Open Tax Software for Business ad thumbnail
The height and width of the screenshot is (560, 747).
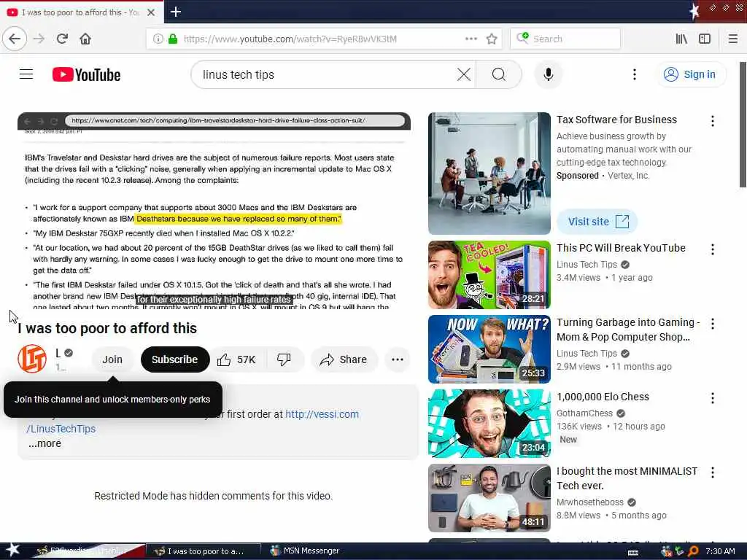point(489,174)
